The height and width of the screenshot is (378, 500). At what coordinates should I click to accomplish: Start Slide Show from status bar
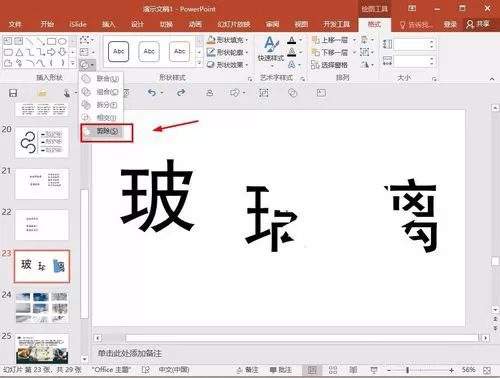pos(374,370)
